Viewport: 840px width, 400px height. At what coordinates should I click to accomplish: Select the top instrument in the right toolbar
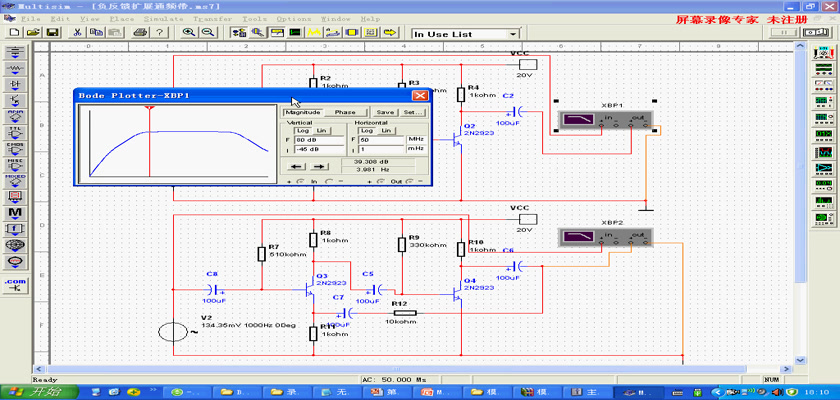click(x=822, y=52)
